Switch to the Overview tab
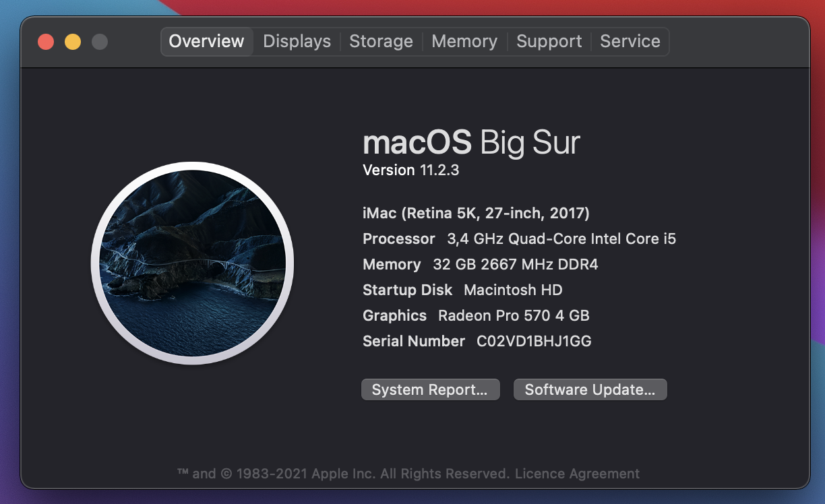Viewport: 825px width, 504px height. (x=206, y=41)
